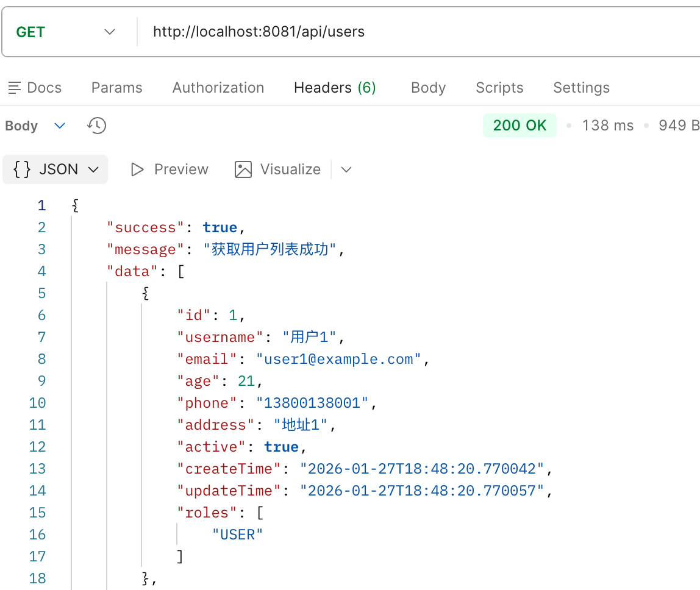
Task: Click the createTime value ending 770042
Action: click(422, 469)
